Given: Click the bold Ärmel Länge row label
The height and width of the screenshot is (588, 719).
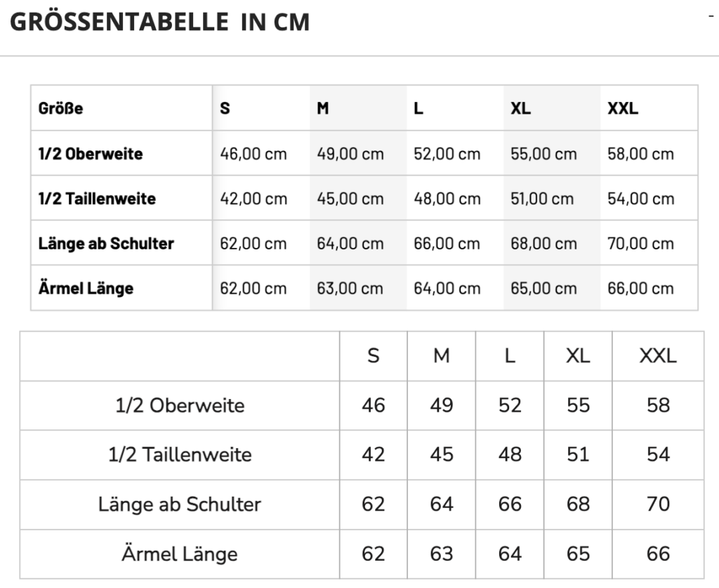Looking at the screenshot, I should click(86, 288).
